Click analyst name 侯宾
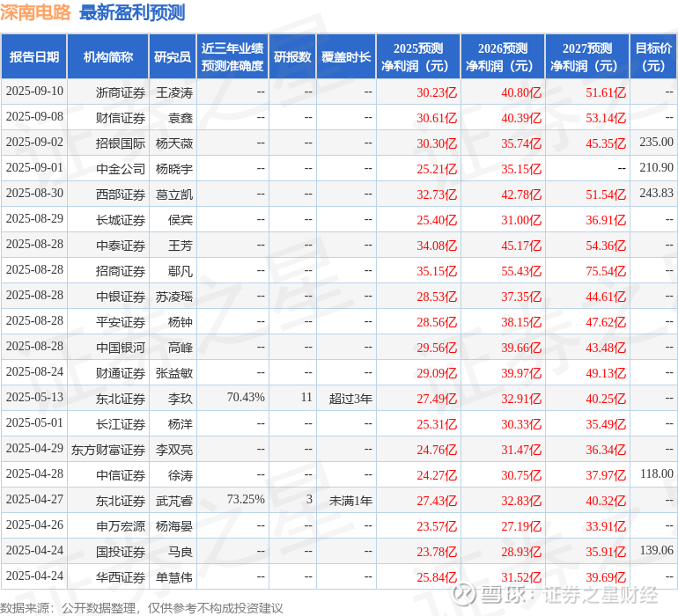This screenshot has height=616, width=678. tap(181, 220)
